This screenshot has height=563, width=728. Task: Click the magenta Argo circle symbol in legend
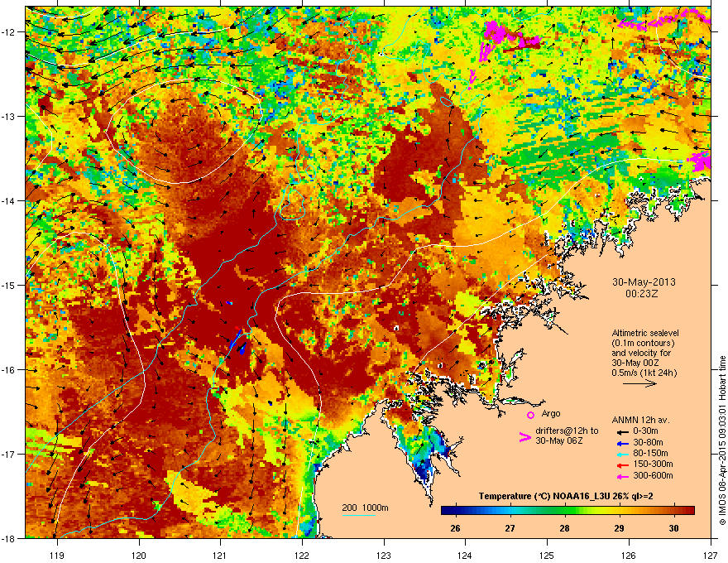coord(530,415)
